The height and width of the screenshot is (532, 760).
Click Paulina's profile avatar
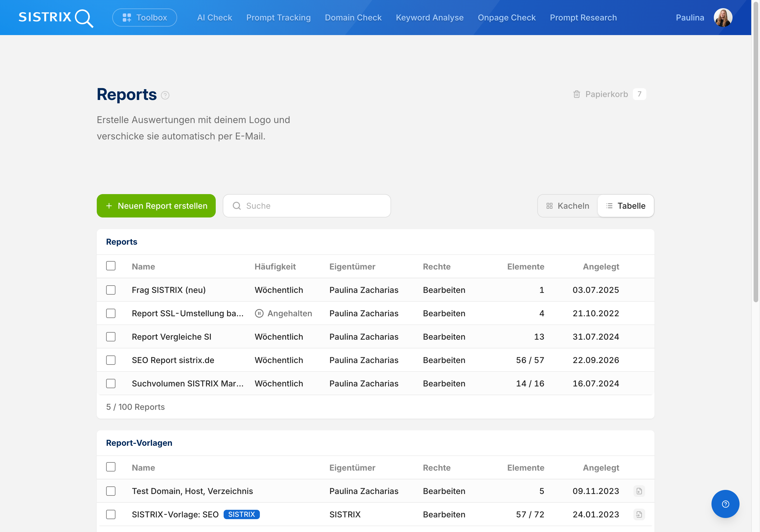pyautogui.click(x=723, y=18)
